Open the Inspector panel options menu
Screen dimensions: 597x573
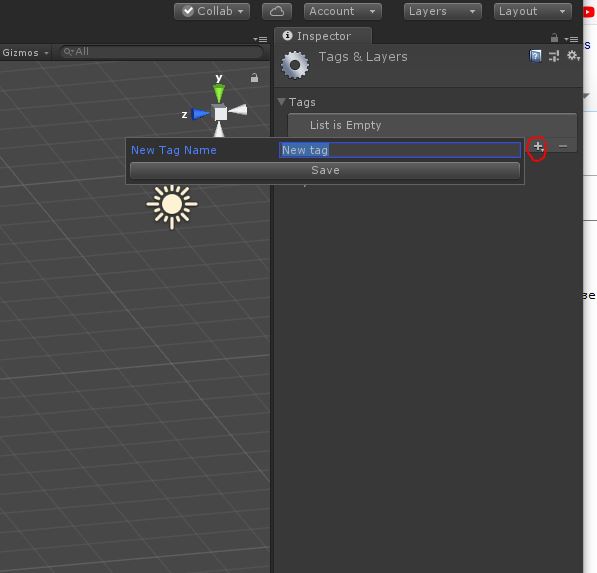571,39
